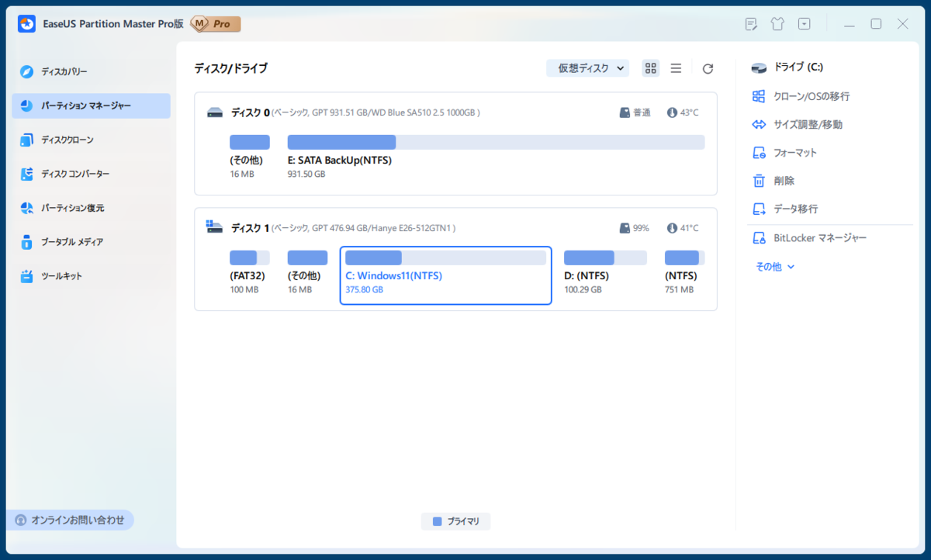Open the skin shirt icon
931x560 pixels.
(x=777, y=24)
